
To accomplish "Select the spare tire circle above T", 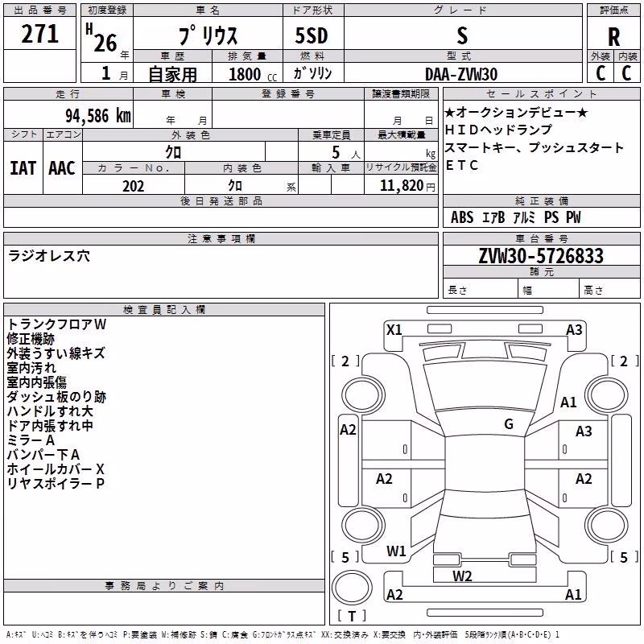I will click(x=352, y=588).
